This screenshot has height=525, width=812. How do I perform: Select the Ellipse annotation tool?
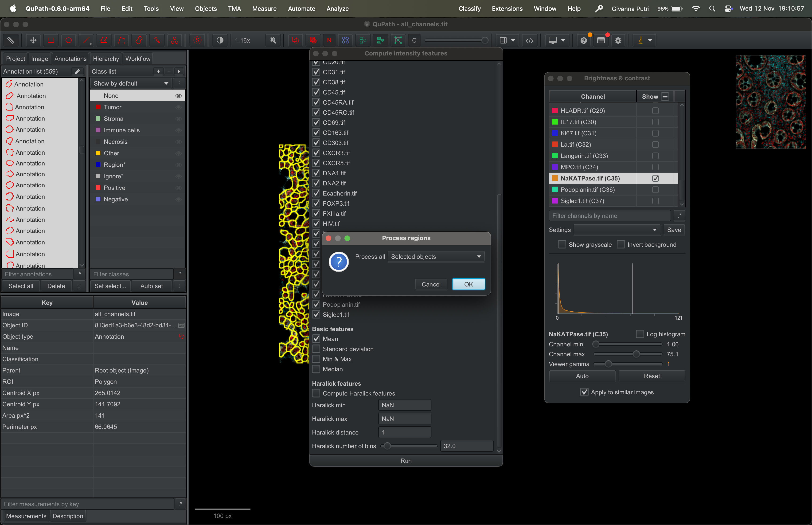pos(69,40)
